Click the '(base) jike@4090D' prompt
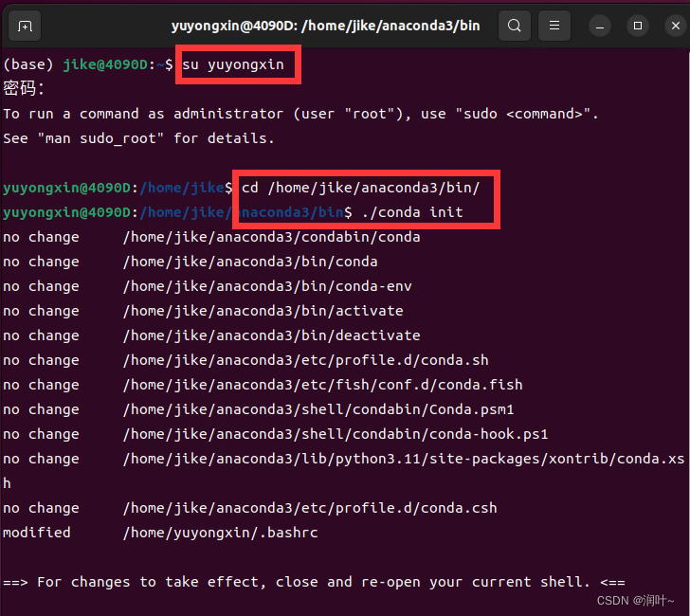Screen dimensions: 690x616 (x=88, y=64)
